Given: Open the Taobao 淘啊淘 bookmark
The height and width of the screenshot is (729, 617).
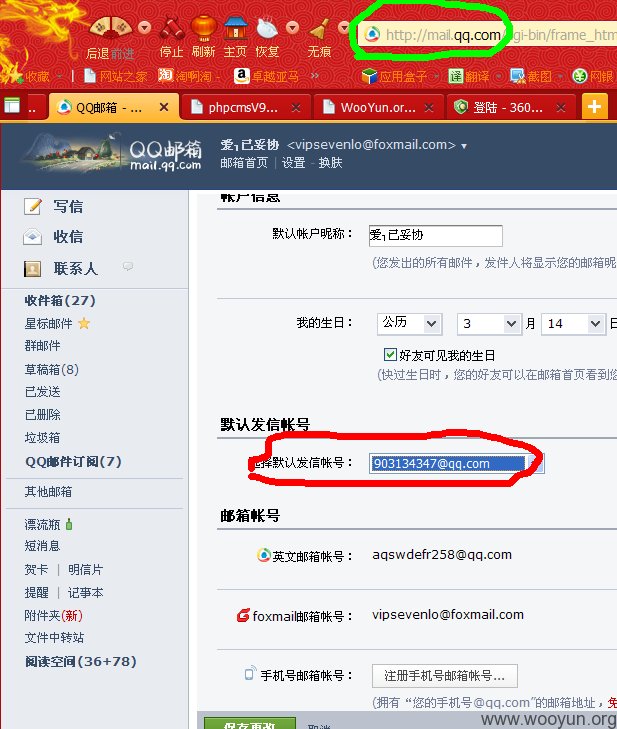Looking at the screenshot, I should click(x=189, y=76).
